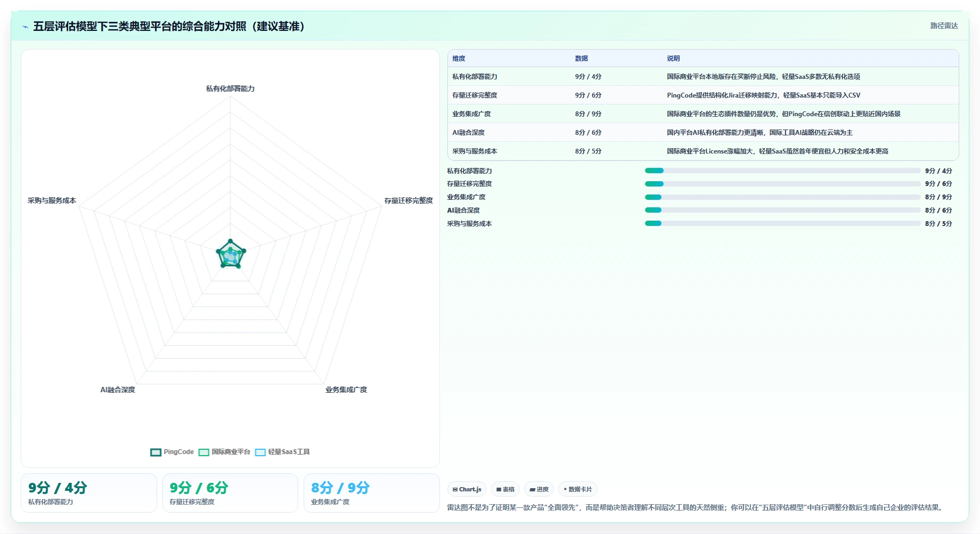Select the 说明 column header
The image size is (980, 534).
[673, 59]
